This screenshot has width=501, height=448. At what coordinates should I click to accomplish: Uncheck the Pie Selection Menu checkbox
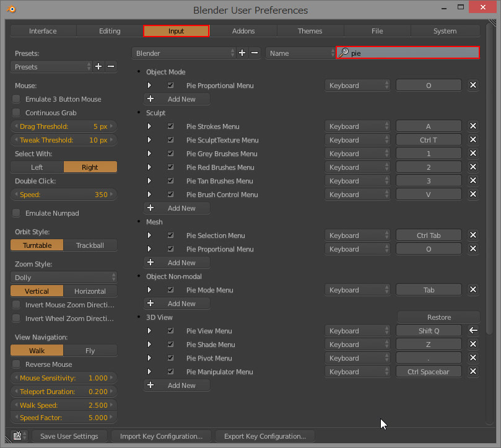click(171, 235)
